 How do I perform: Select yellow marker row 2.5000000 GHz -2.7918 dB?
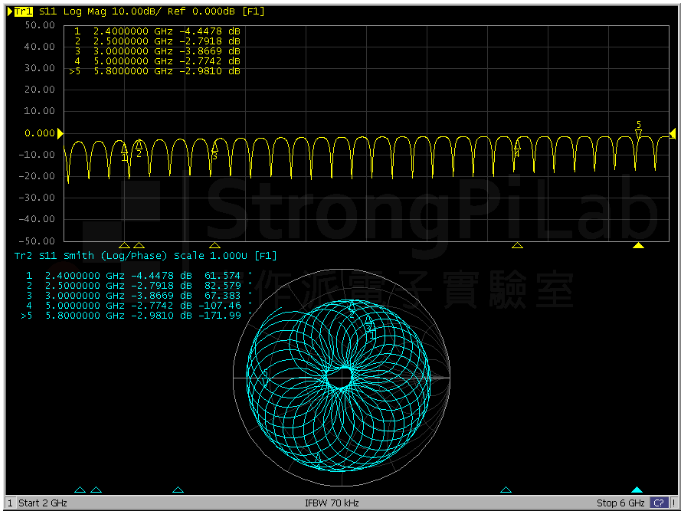tap(157, 41)
